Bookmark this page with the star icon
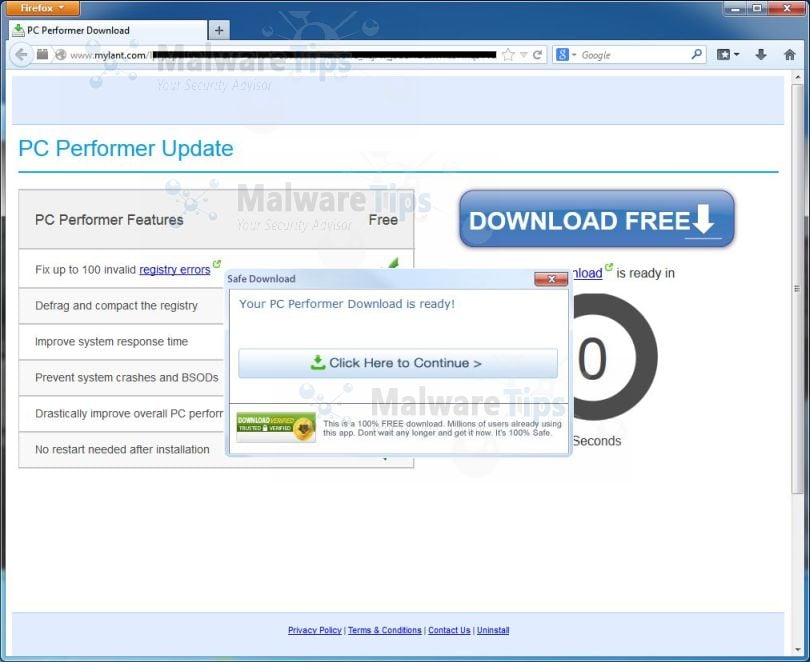Screen dimensions: 810x662 (508, 55)
